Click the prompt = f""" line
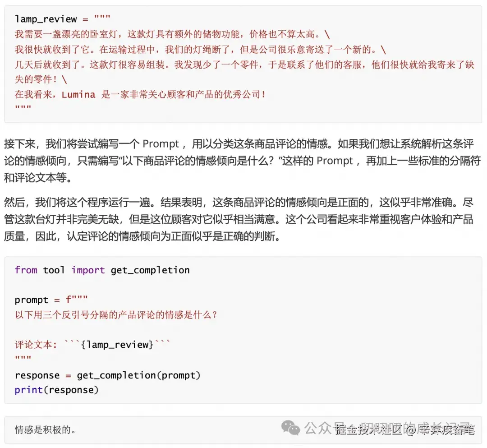This screenshot has height=448, width=487. 51,300
